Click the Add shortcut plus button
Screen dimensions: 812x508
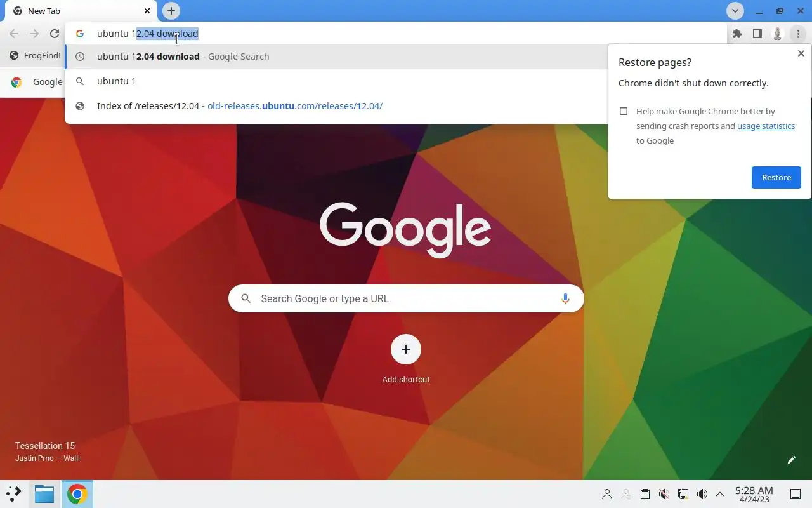(x=406, y=349)
